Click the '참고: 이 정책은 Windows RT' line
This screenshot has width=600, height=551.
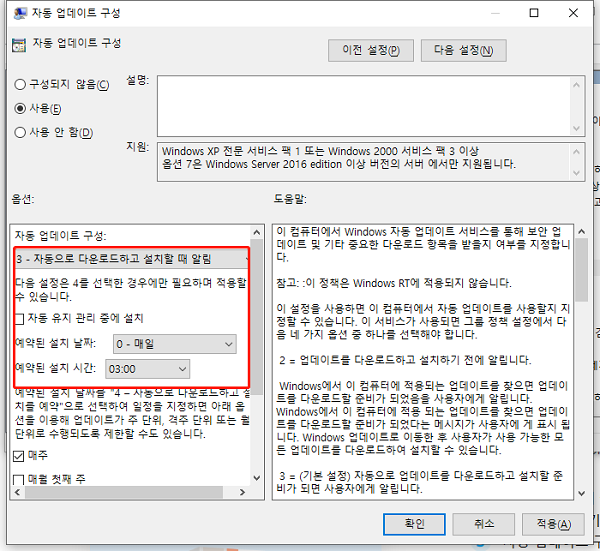click(394, 283)
